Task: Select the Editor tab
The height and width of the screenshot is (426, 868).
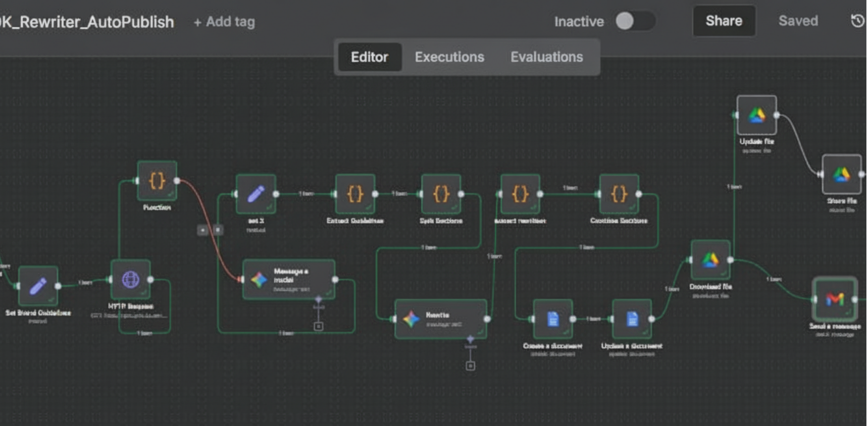Action: tap(369, 57)
